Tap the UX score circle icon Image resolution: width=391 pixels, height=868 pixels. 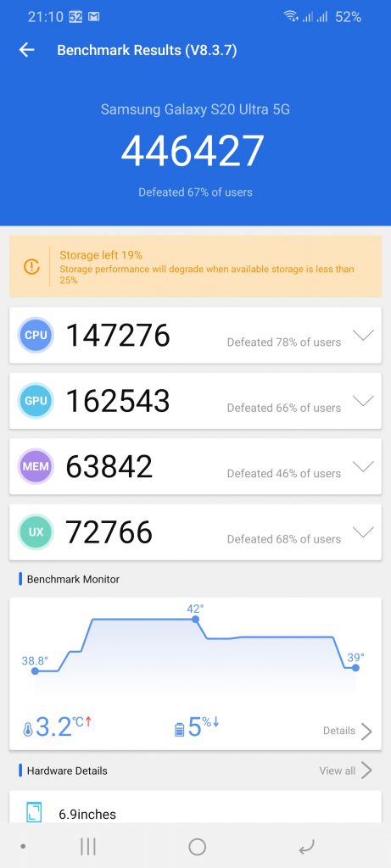coord(36,532)
